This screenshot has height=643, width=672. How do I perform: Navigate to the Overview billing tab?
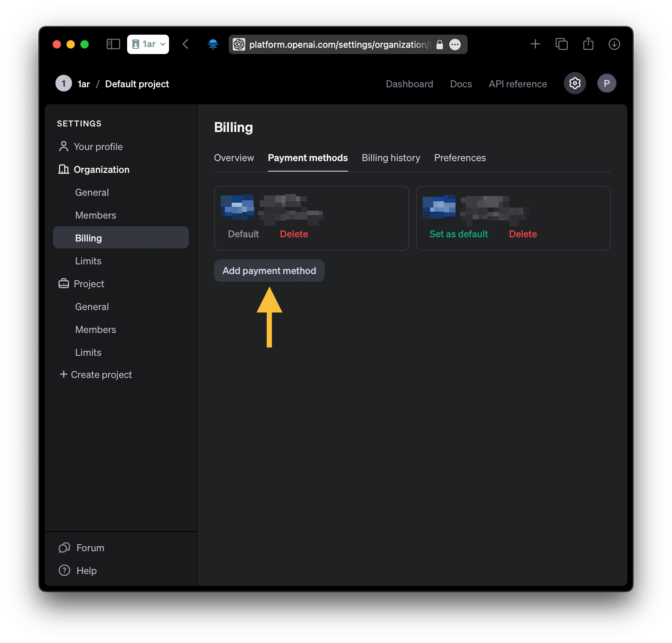(x=233, y=158)
